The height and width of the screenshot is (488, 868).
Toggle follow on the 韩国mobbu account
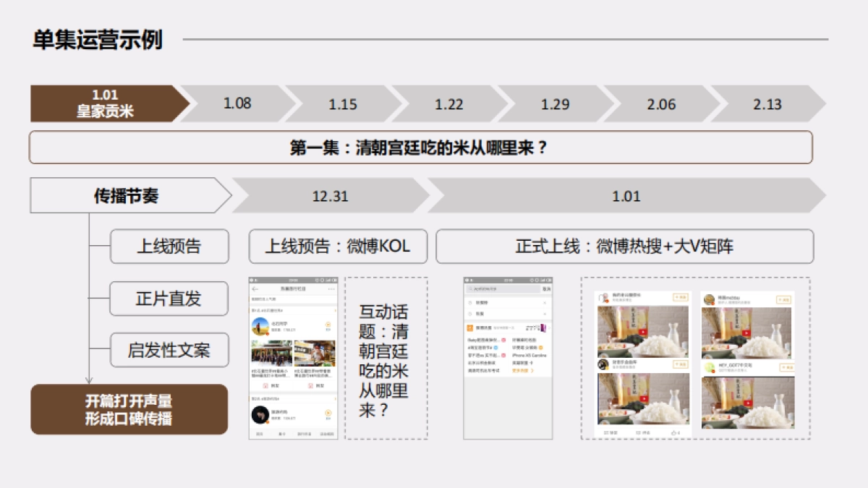click(783, 300)
